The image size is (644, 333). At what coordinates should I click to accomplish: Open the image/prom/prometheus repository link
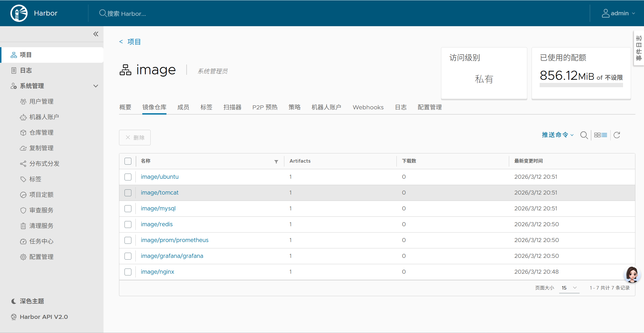[175, 240]
